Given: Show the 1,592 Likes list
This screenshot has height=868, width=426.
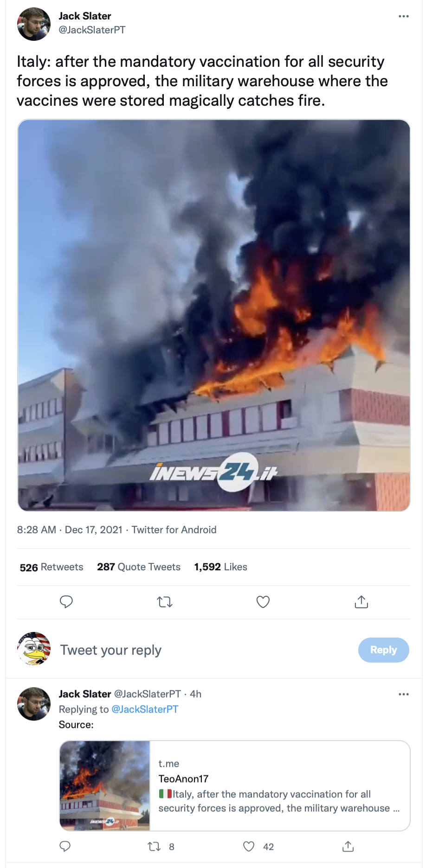Looking at the screenshot, I should pyautogui.click(x=221, y=567).
